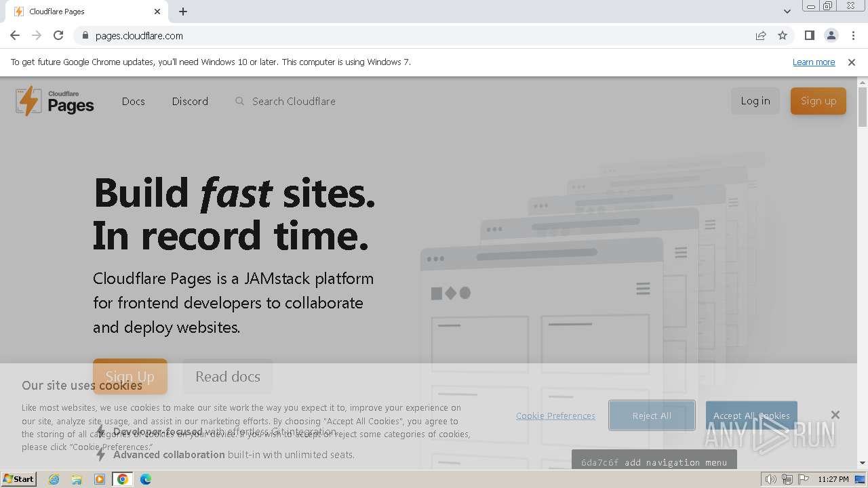Reject All cookies
Screen dimensions: 868x488
click(x=652, y=415)
